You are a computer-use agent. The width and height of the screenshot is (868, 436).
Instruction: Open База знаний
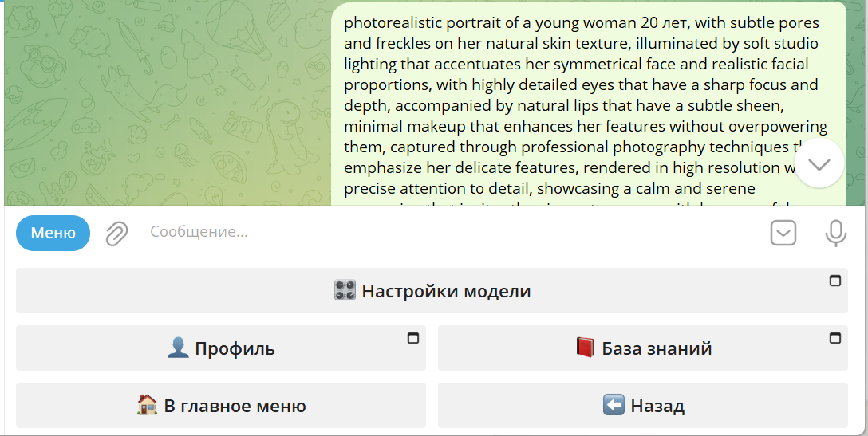coord(642,348)
